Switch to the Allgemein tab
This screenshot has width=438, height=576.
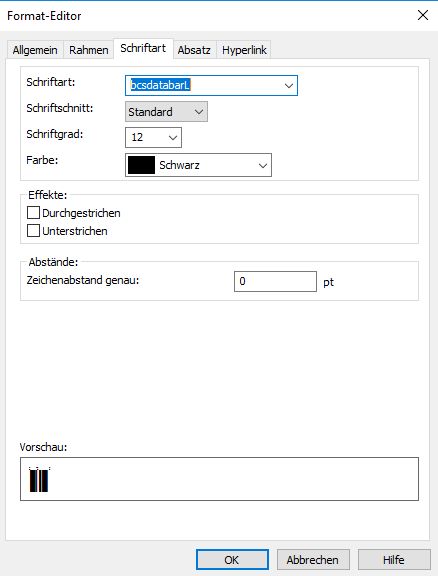(35, 50)
